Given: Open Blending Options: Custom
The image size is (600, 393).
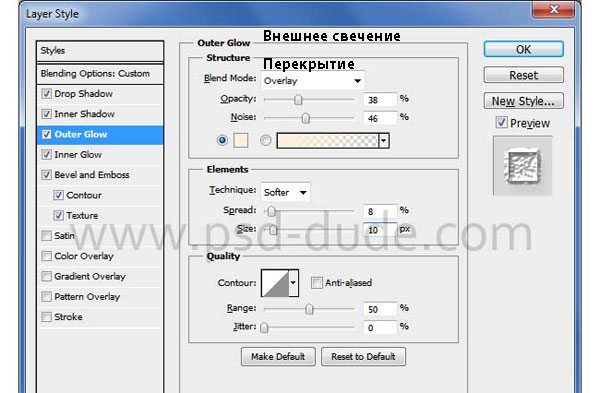Looking at the screenshot, I should 100,73.
